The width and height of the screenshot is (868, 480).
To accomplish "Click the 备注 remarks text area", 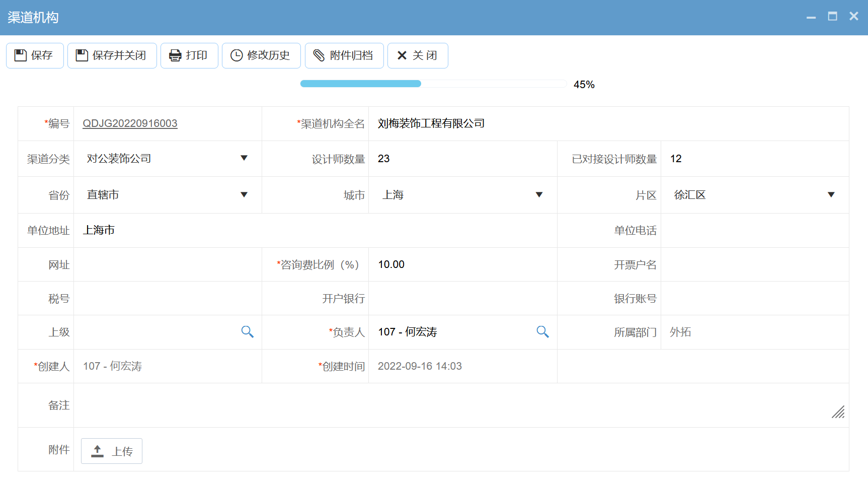I will coord(453,405).
